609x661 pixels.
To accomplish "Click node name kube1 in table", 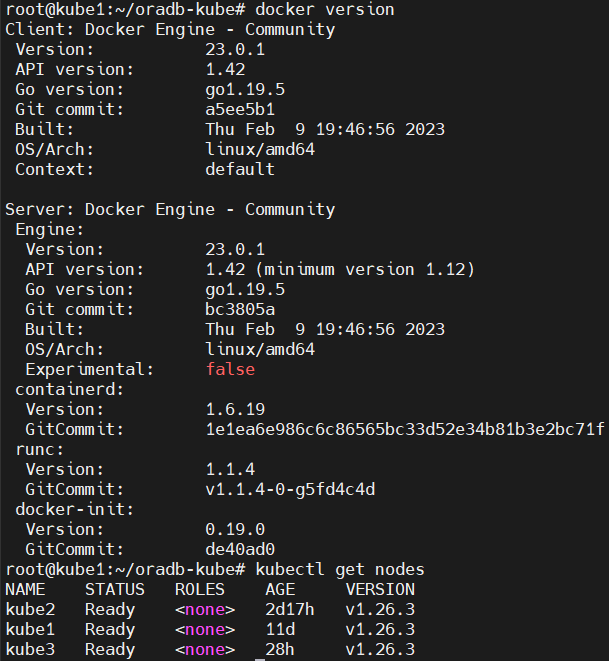I will click(x=30, y=629).
